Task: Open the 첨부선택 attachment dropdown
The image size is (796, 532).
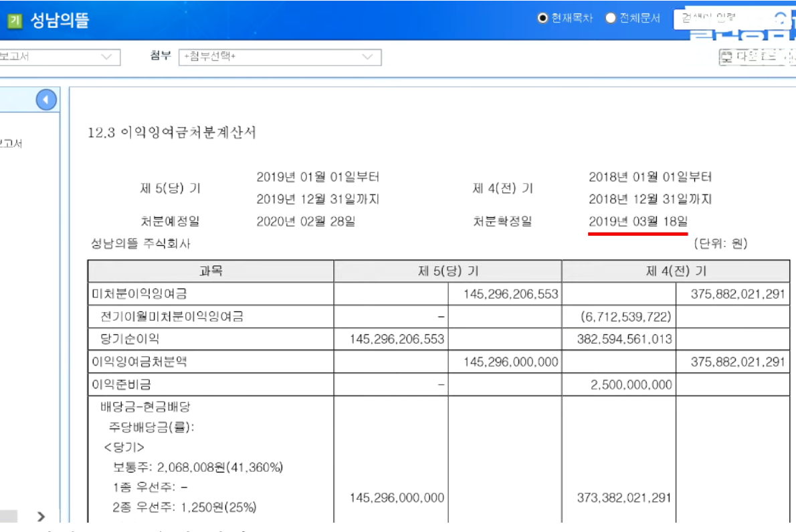Action: click(x=280, y=57)
